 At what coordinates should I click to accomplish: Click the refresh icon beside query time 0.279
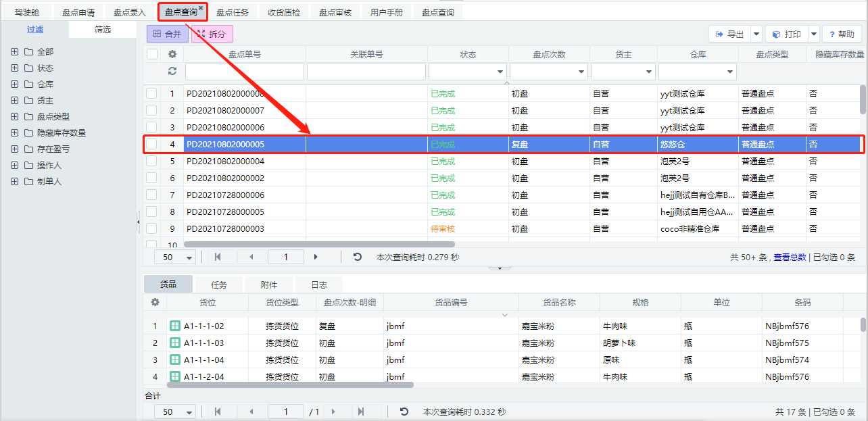[358, 257]
